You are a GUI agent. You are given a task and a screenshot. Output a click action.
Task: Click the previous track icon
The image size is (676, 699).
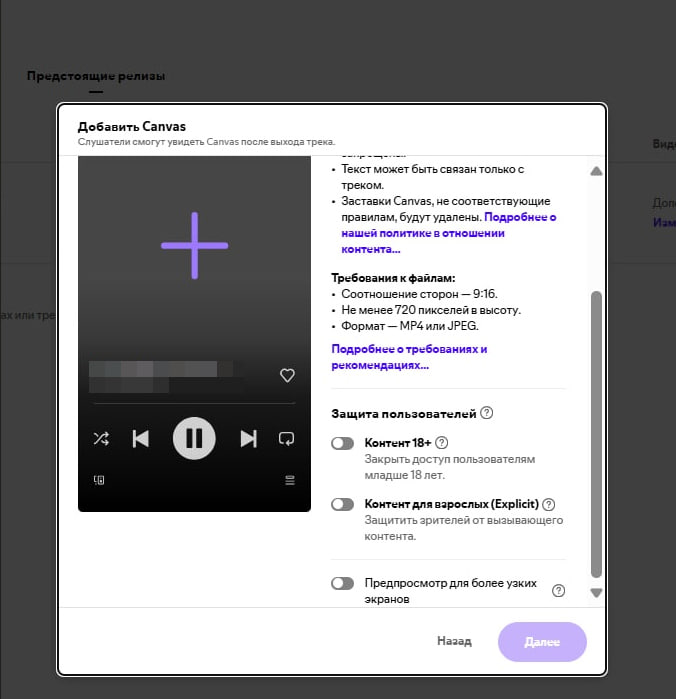141,439
